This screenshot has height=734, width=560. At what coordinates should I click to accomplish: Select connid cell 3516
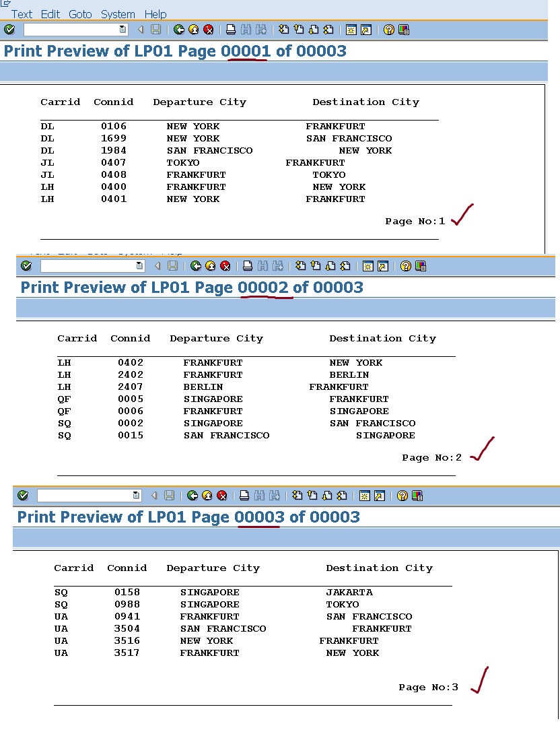tap(127, 641)
